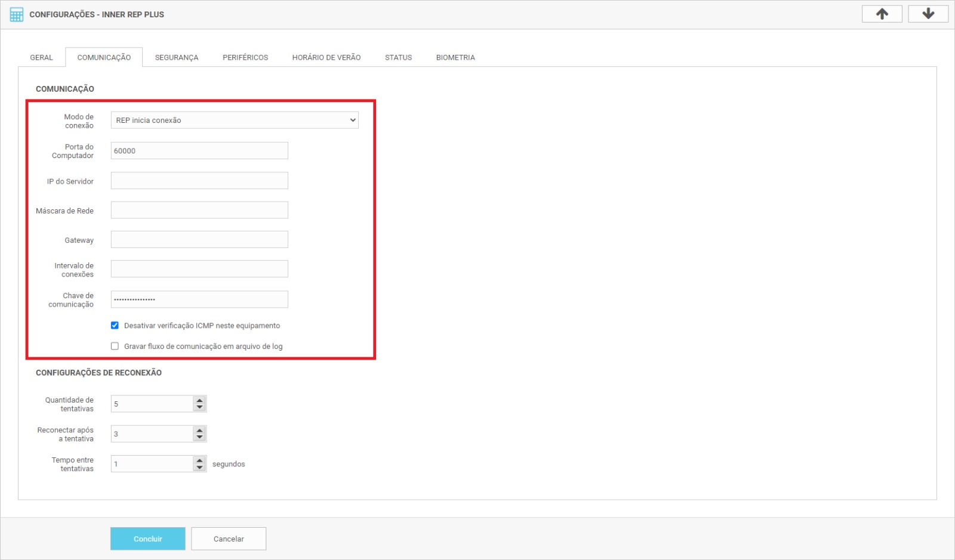The height and width of the screenshot is (560, 955).
Task: Go to the Horário de Verão tab
Action: pyautogui.click(x=326, y=58)
